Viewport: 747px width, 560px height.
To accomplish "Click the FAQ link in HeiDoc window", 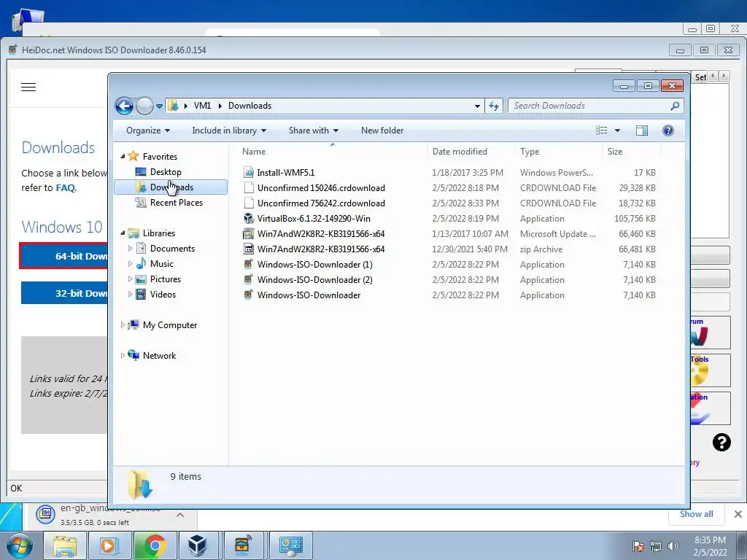I will pyautogui.click(x=65, y=187).
